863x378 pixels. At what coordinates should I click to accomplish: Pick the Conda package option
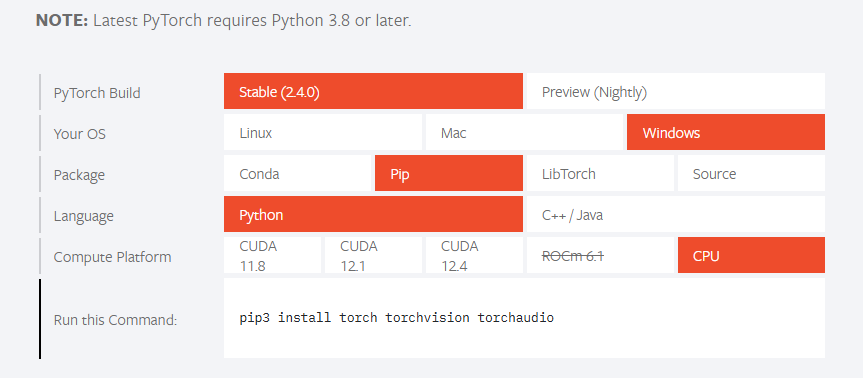click(298, 173)
